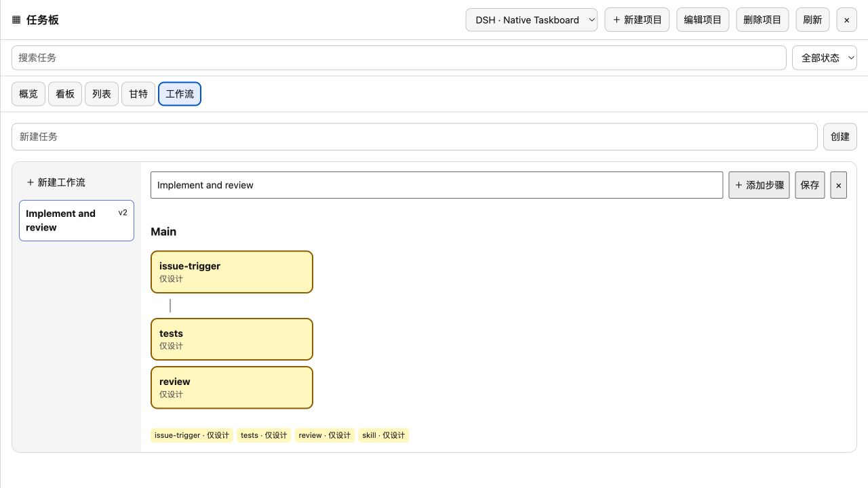Expand the 全部状态 status filter
This screenshot has width=868, height=488.
click(824, 58)
